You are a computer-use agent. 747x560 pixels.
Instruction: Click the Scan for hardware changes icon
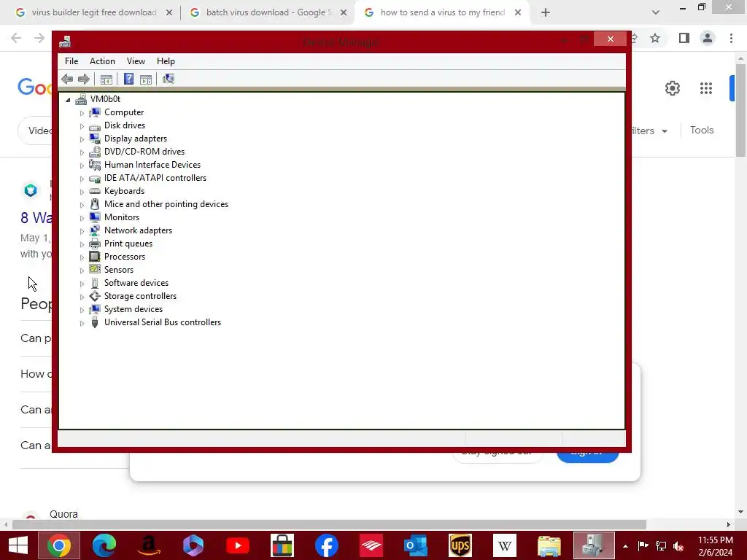tap(169, 79)
